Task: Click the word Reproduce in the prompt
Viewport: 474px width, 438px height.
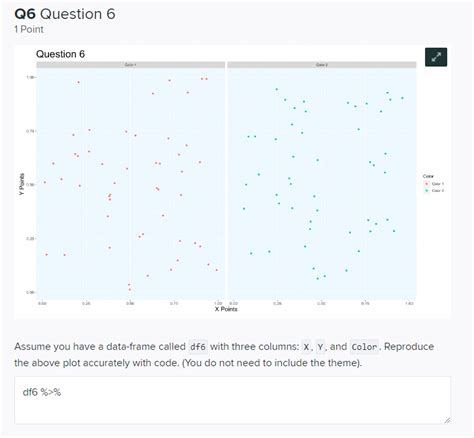Action: point(409,347)
